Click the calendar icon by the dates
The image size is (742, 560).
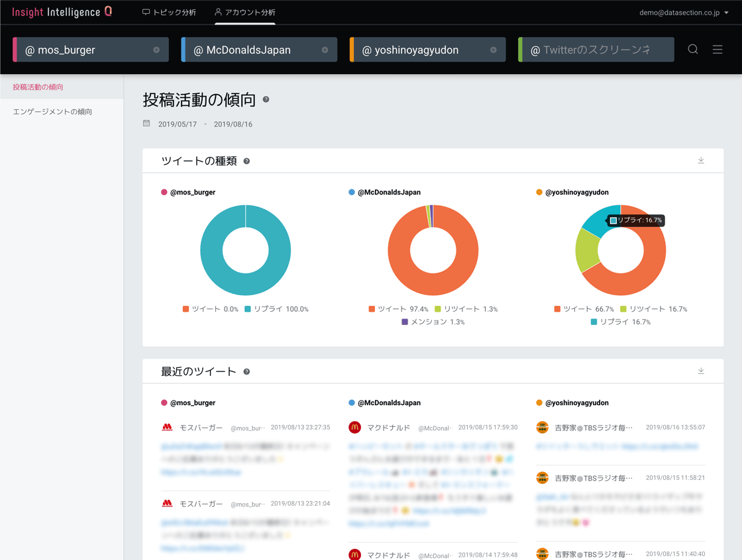tap(146, 123)
